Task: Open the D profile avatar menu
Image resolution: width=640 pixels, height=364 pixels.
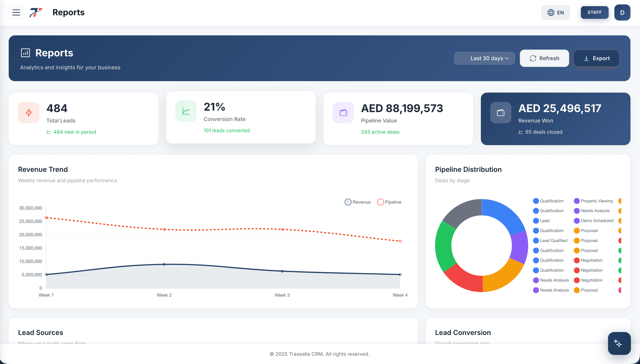Action: (x=622, y=12)
